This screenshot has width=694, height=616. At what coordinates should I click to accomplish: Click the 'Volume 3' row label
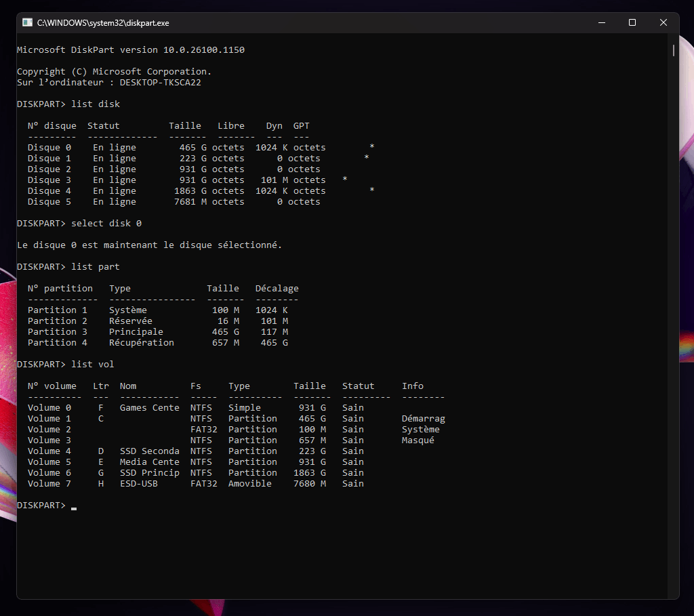(49, 440)
